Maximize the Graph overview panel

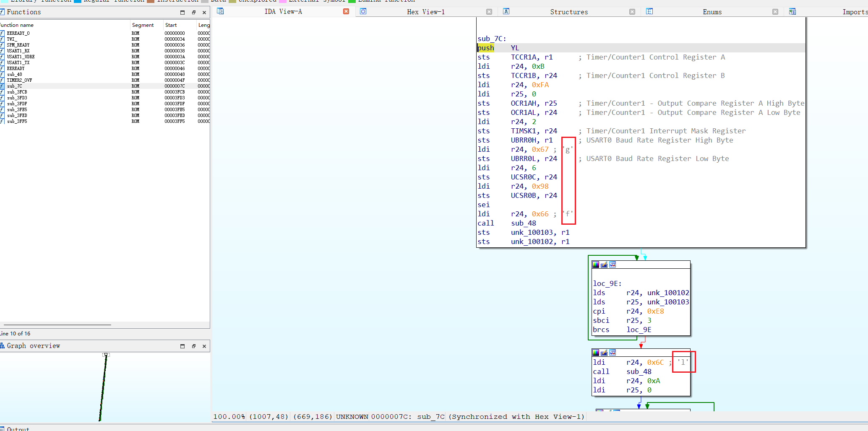tap(182, 346)
